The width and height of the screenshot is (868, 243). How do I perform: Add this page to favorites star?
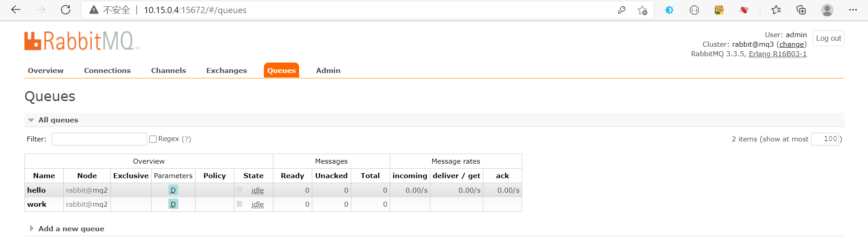coord(642,10)
